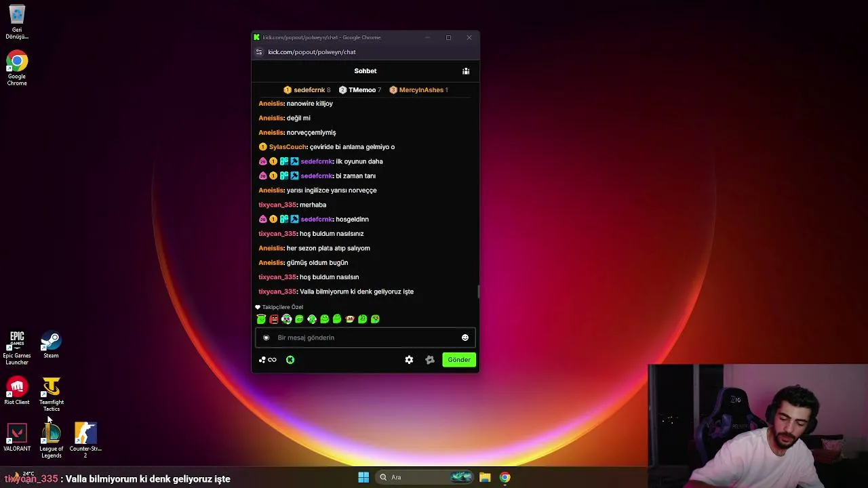Image resolution: width=868 pixels, height=488 pixels.
Task: Open File Explorer from taskbar
Action: [485, 477]
